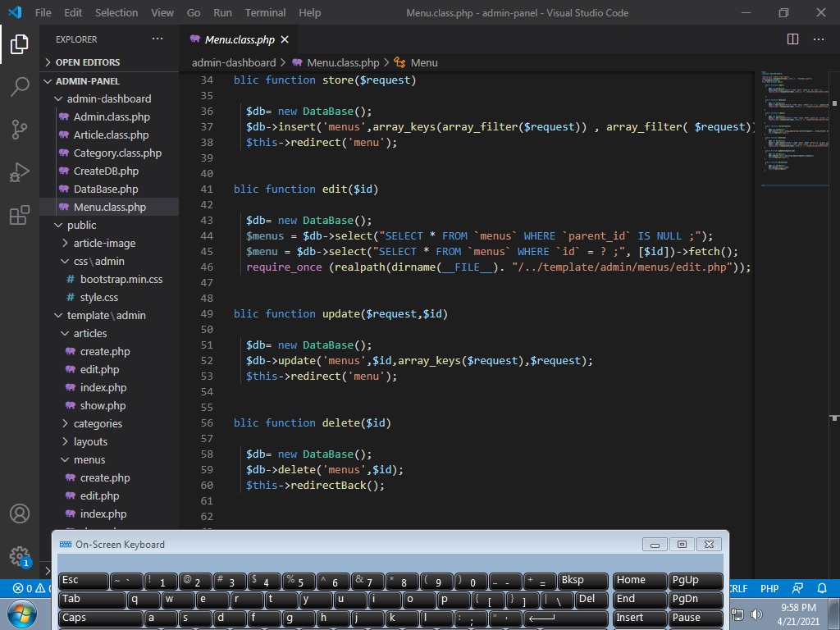Open the Selection menu
Image resolution: width=840 pixels, height=630 pixels.
(116, 12)
